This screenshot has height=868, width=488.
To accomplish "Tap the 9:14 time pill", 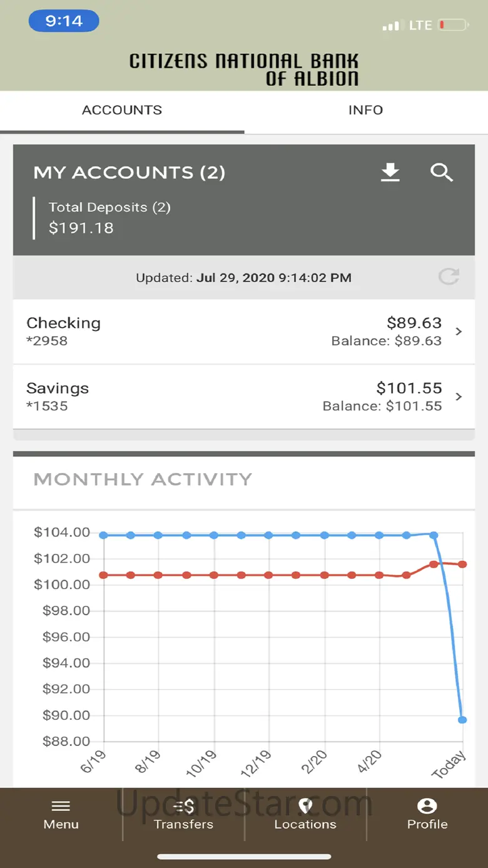I will (64, 21).
